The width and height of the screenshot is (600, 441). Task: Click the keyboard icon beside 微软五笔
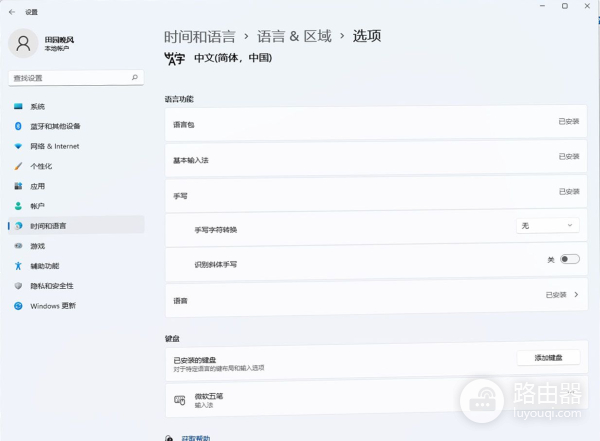point(179,400)
